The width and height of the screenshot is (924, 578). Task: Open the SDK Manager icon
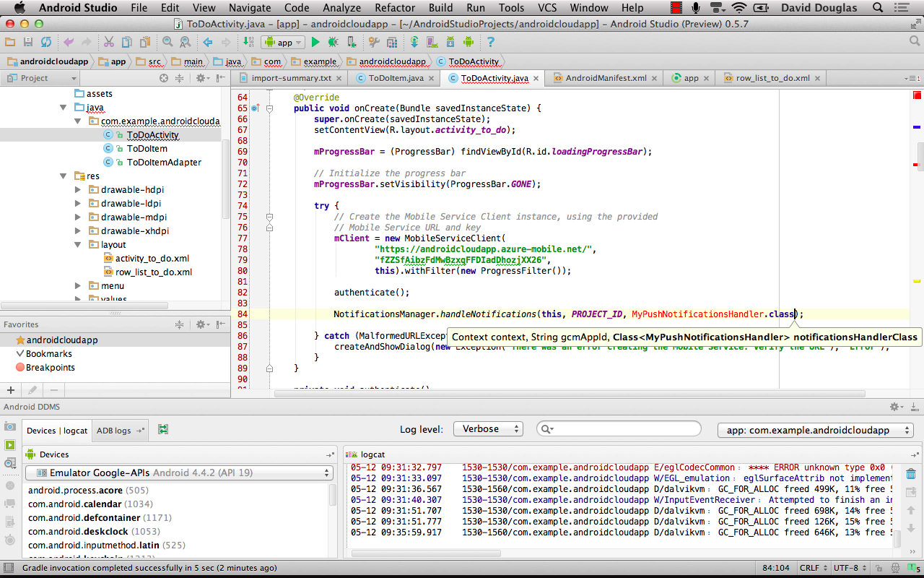coord(450,42)
